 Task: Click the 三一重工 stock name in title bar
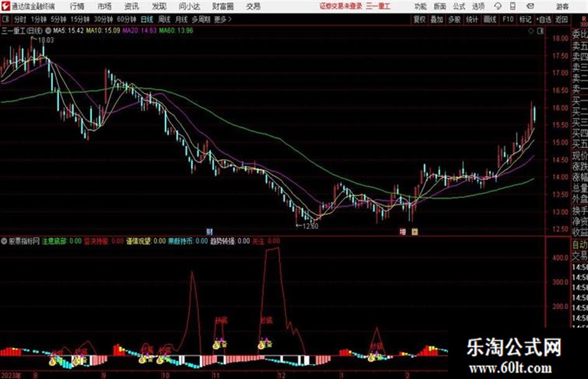pos(378,6)
